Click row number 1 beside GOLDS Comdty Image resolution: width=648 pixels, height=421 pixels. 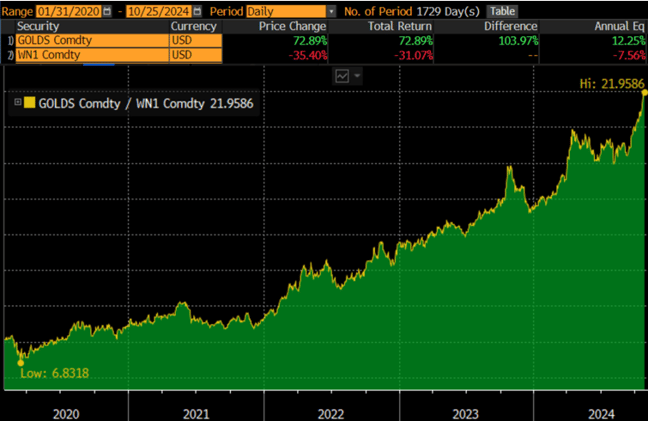coord(11,41)
